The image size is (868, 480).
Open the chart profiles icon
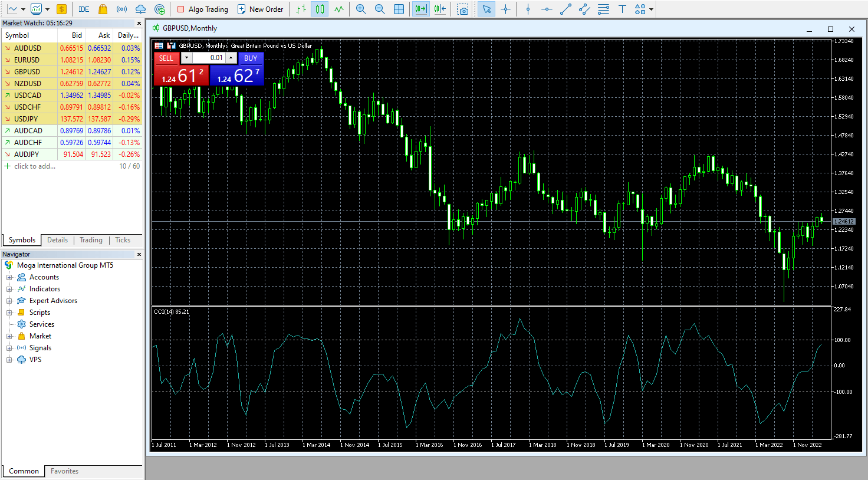click(x=36, y=9)
